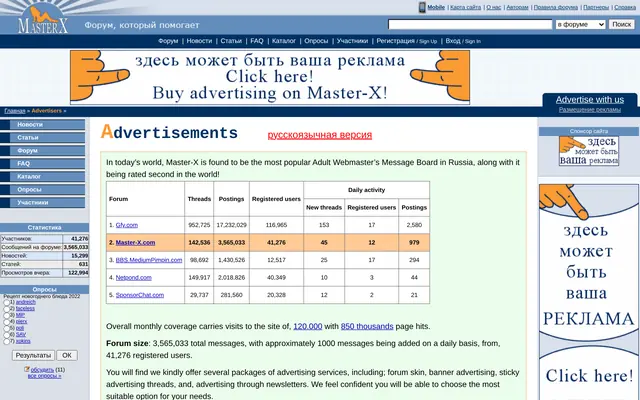Click the large advertising banner at top
640x400 pixels.
pyautogui.click(x=270, y=77)
